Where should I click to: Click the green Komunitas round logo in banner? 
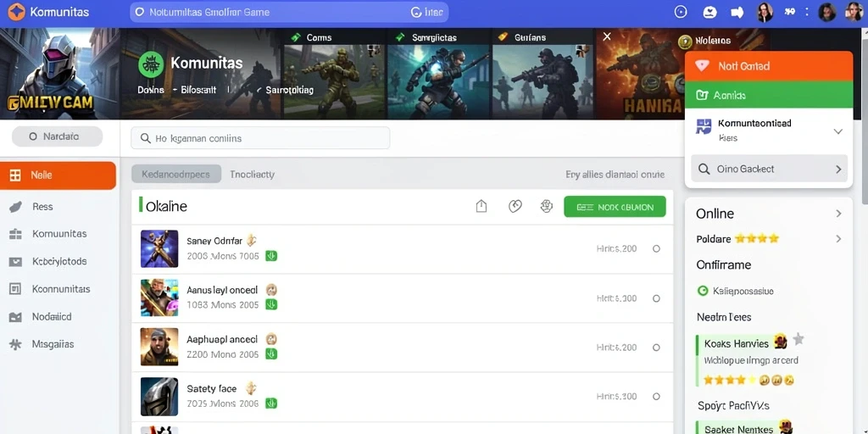tap(151, 64)
